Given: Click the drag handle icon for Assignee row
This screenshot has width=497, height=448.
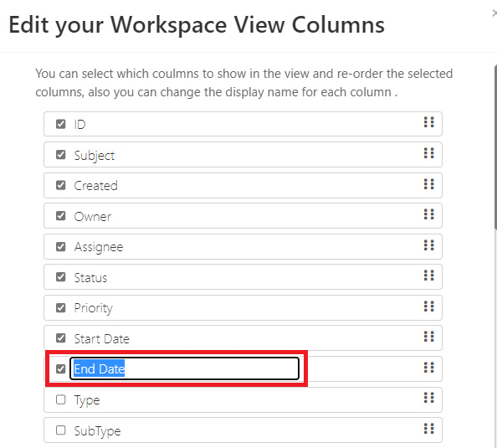Looking at the screenshot, I should coord(429,245).
